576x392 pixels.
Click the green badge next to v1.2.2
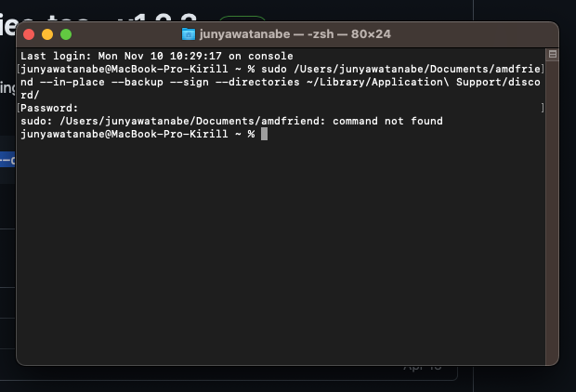[x=242, y=18]
